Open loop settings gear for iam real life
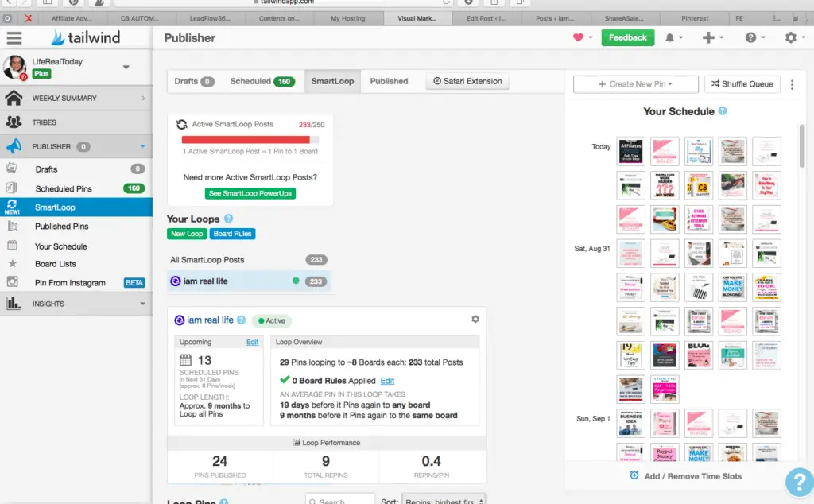Viewport: 814px width, 504px height. click(x=475, y=320)
